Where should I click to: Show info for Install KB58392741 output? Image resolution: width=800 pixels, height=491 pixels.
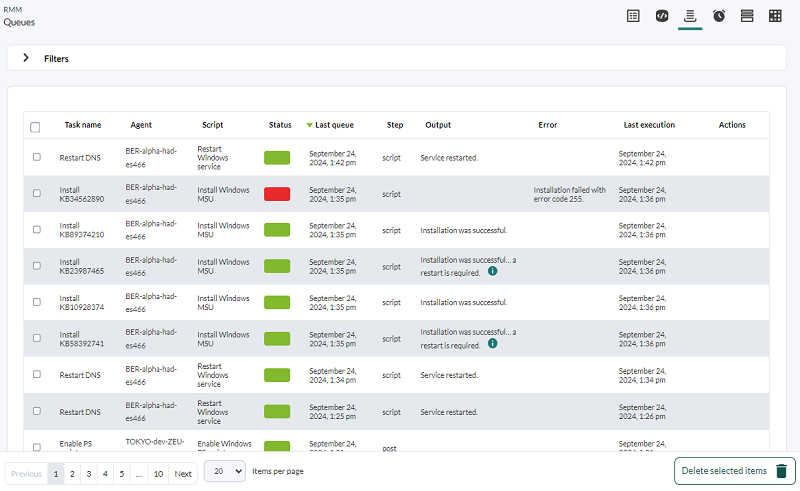(x=492, y=343)
